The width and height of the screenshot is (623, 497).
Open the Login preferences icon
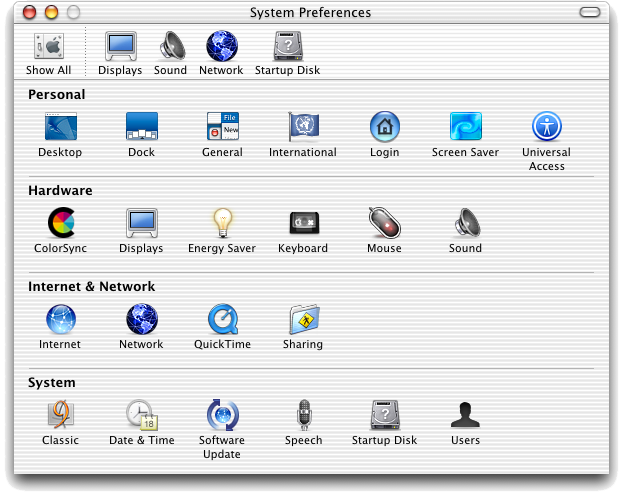[x=385, y=126]
